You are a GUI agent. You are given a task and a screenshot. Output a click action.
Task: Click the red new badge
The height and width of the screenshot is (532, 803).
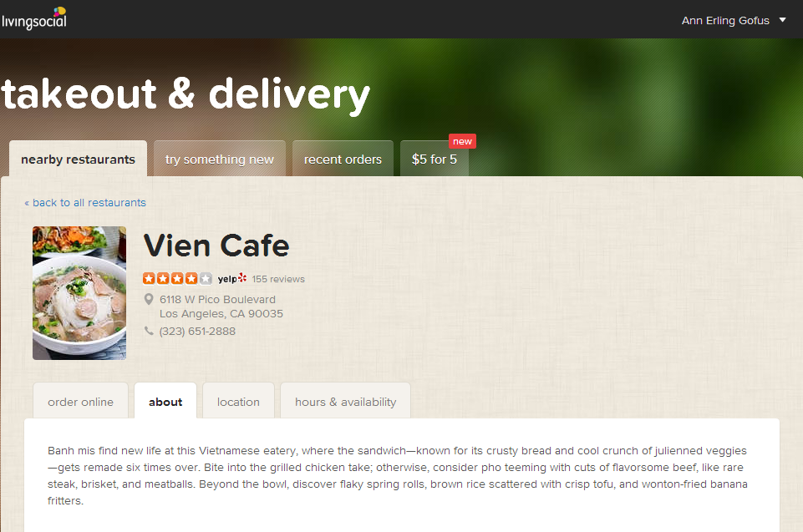point(462,141)
